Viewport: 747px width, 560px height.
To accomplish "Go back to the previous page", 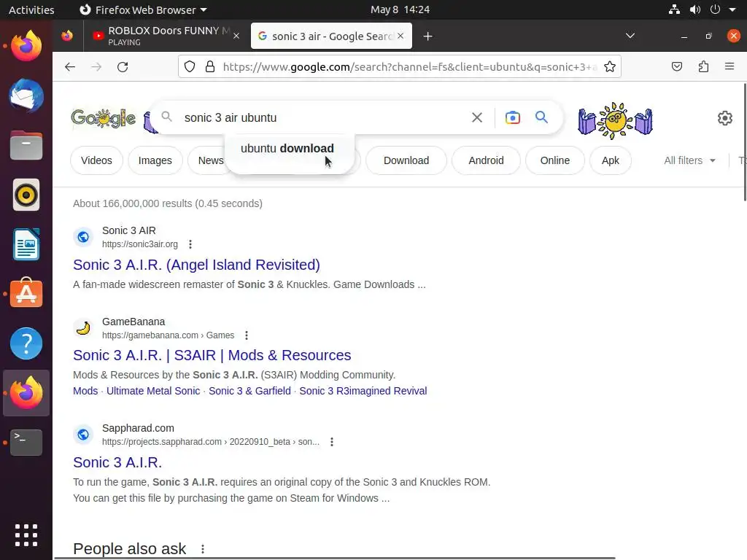I will pos(70,66).
